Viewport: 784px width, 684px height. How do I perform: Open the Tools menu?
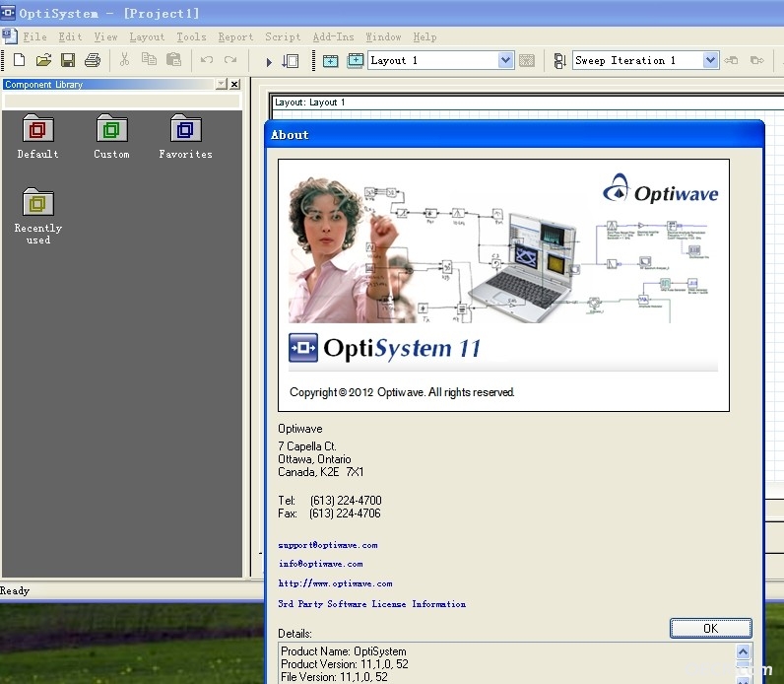191,37
